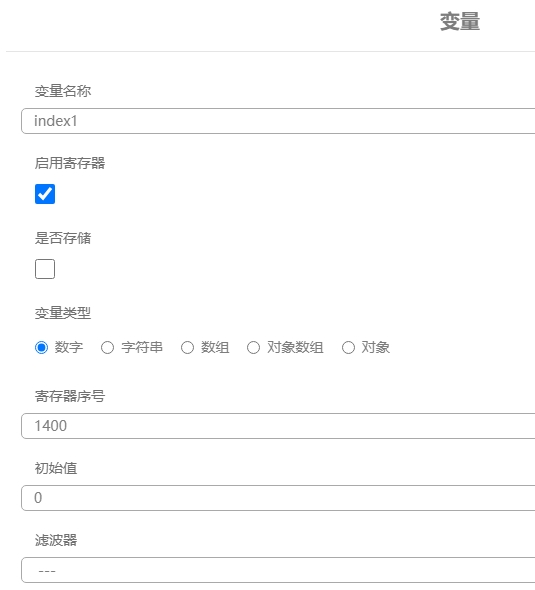Viewport: 535px width, 590px height.
Task: Select 对象数组 as the variable type
Action: click(253, 347)
